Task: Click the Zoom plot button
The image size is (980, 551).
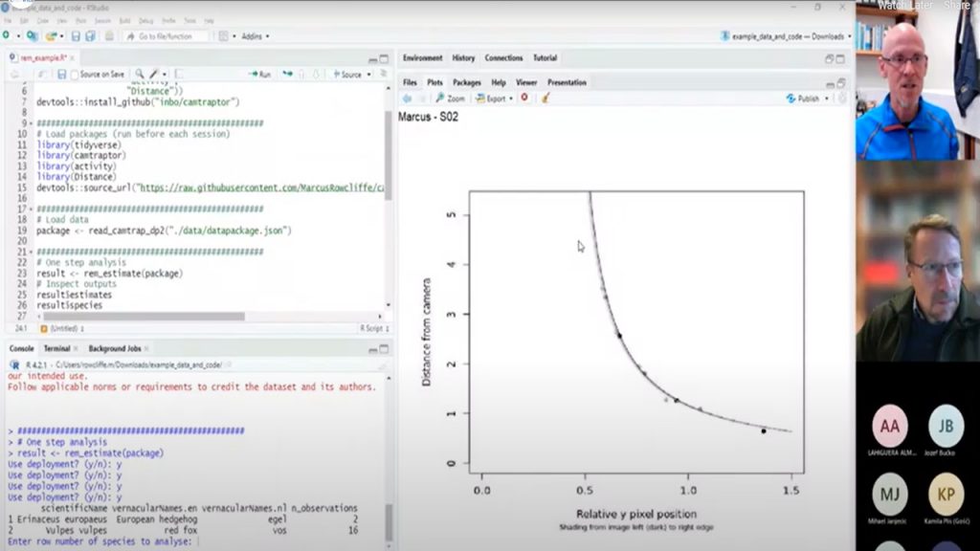Action: tap(450, 99)
